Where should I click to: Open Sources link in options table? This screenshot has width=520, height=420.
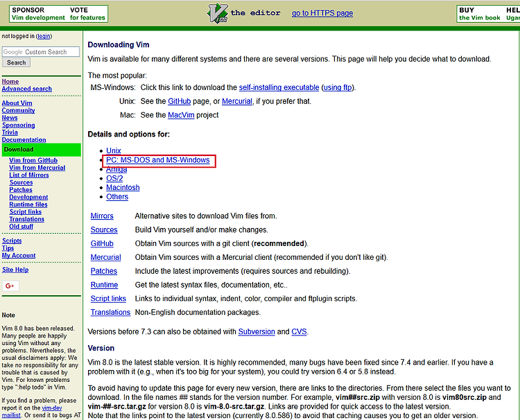point(104,229)
